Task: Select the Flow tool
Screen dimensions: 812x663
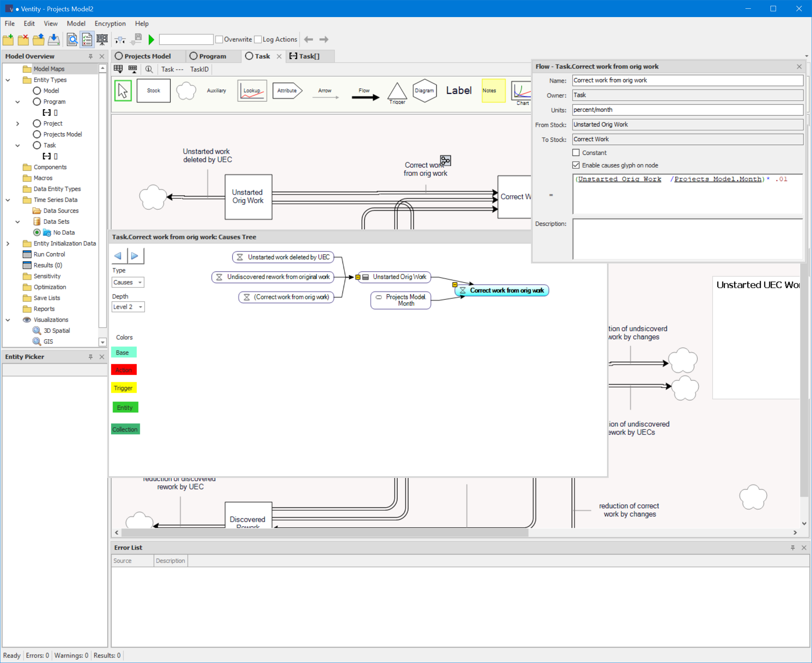Action: [365, 93]
